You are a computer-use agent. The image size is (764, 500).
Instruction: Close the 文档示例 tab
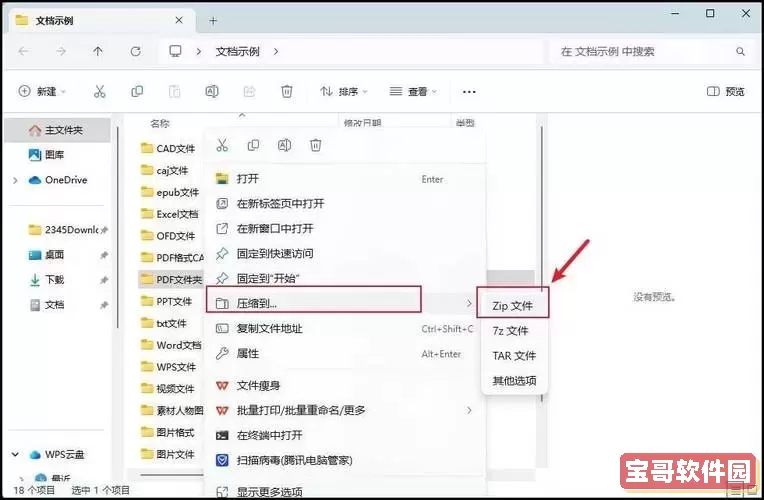click(x=179, y=20)
